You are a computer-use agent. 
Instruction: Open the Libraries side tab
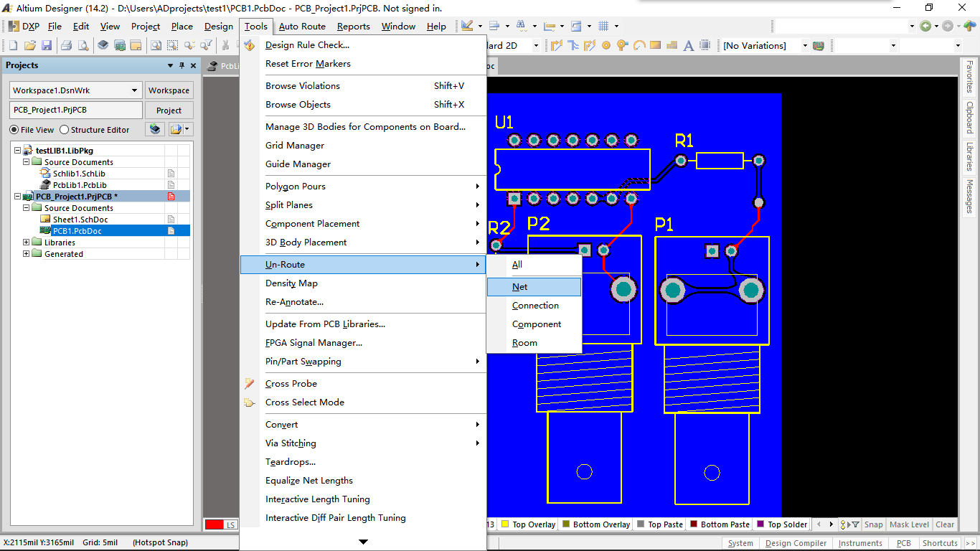pyautogui.click(x=969, y=156)
